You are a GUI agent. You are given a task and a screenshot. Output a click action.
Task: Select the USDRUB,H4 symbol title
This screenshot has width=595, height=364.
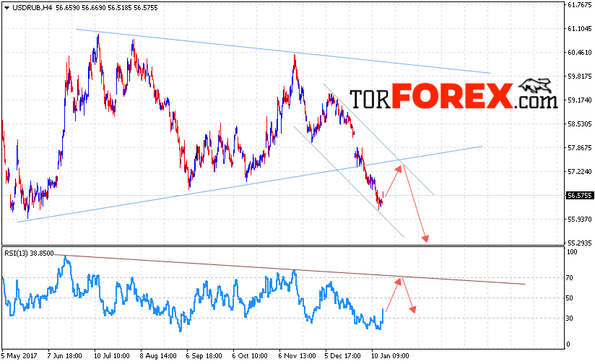[32, 8]
